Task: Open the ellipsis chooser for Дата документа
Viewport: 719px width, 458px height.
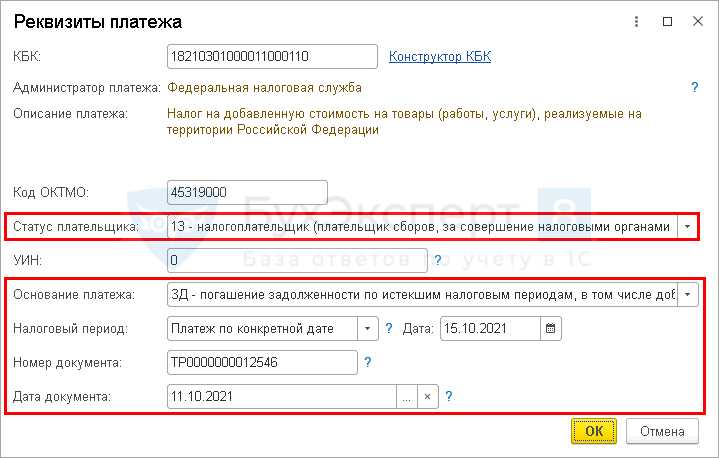Action: (407, 397)
